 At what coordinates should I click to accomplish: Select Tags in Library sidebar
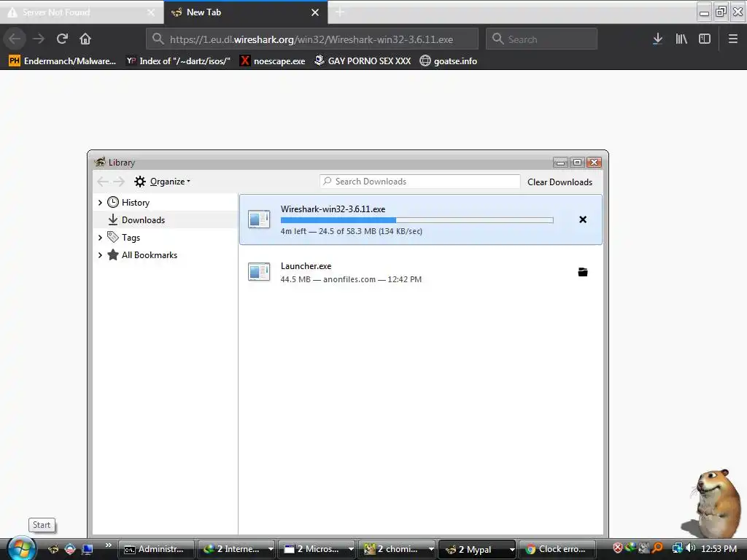[x=131, y=238]
